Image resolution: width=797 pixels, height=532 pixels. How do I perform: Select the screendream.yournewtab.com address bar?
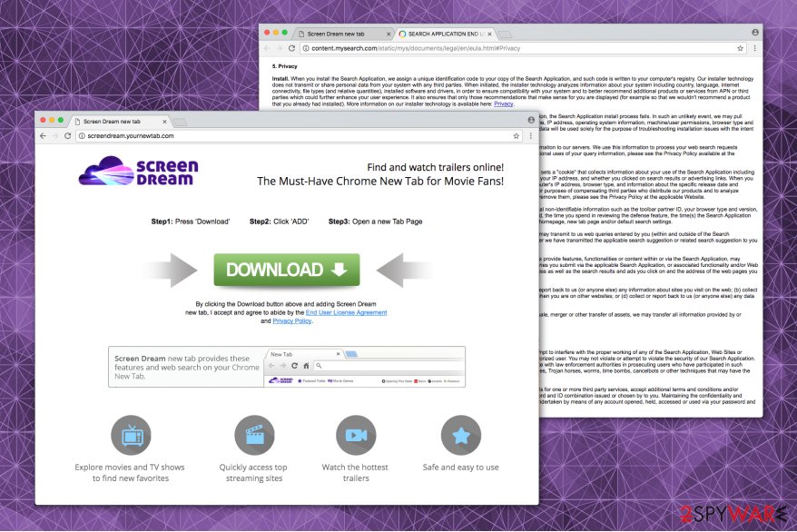click(x=300, y=135)
